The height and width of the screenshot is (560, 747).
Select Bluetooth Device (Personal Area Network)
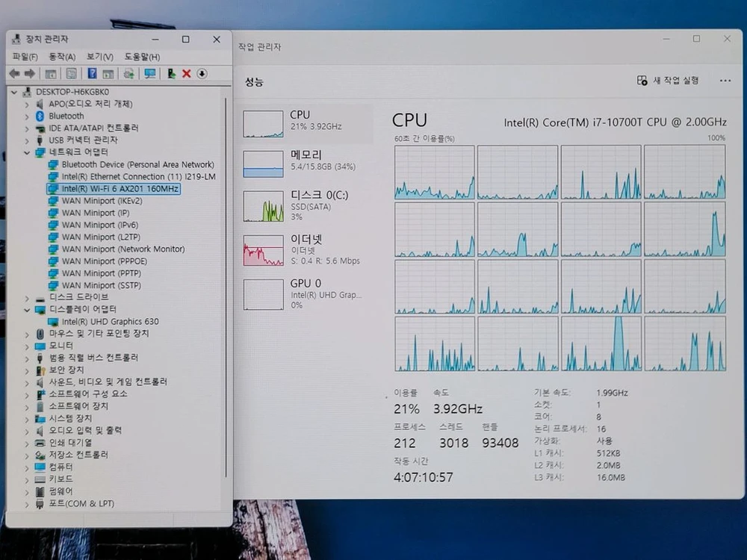[137, 165]
